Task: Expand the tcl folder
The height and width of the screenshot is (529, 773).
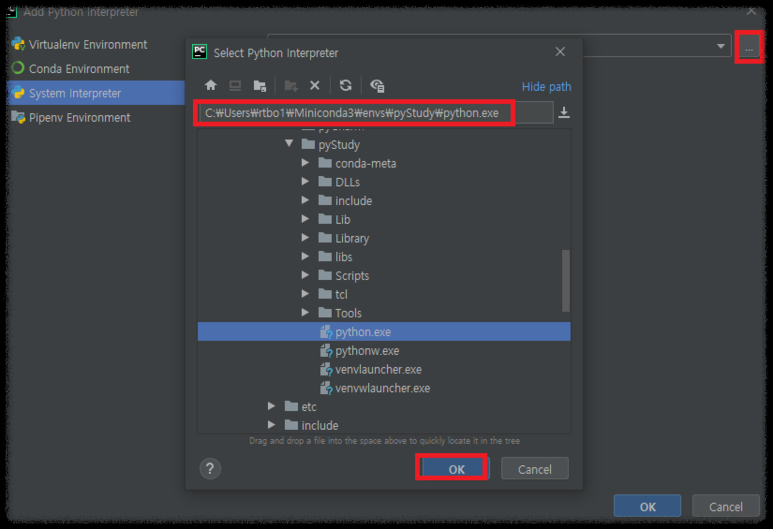Action: click(305, 293)
